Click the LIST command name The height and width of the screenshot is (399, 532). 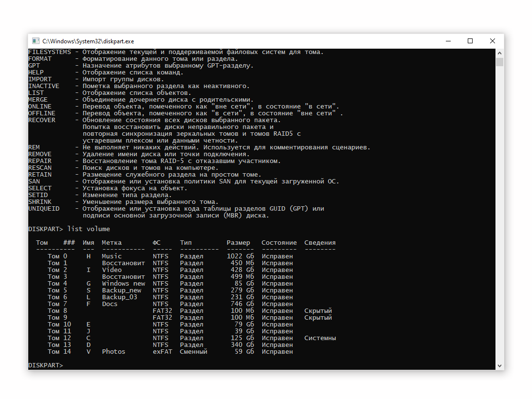click(x=36, y=92)
